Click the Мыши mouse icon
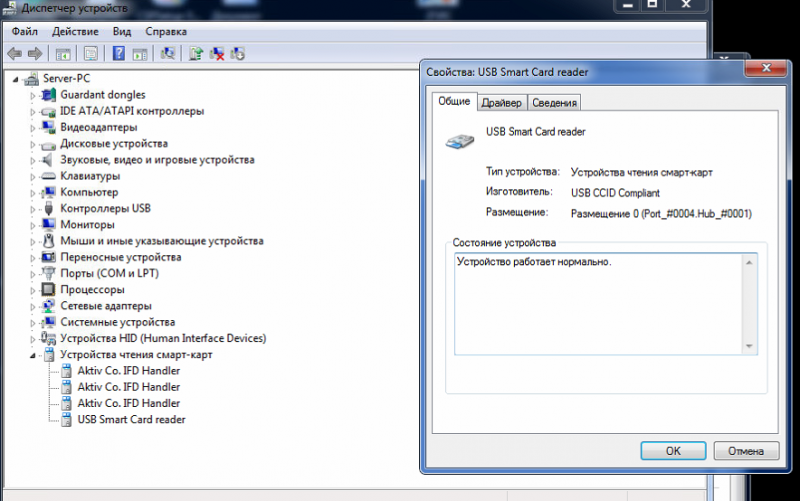The height and width of the screenshot is (501, 800). coord(48,240)
